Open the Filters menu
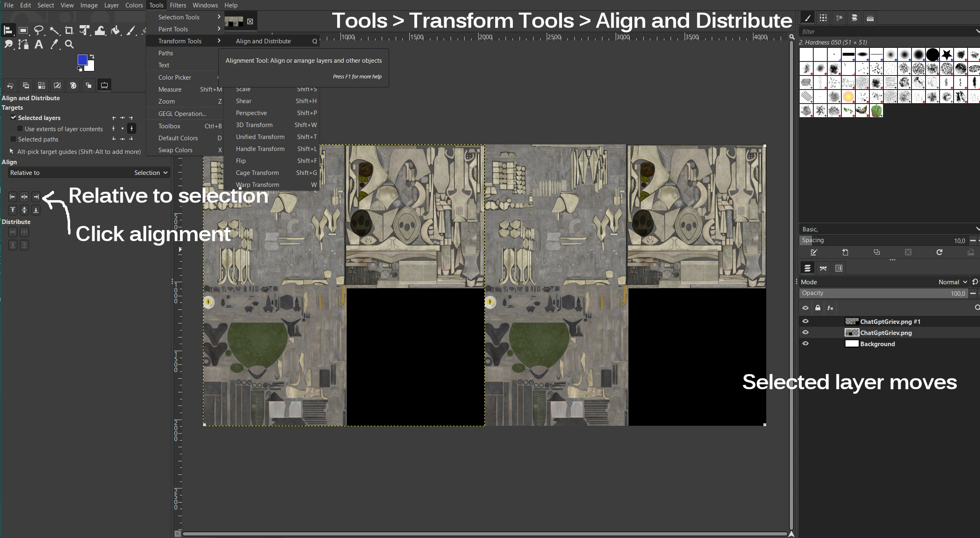Screen dimensions: 980x538 point(178,5)
